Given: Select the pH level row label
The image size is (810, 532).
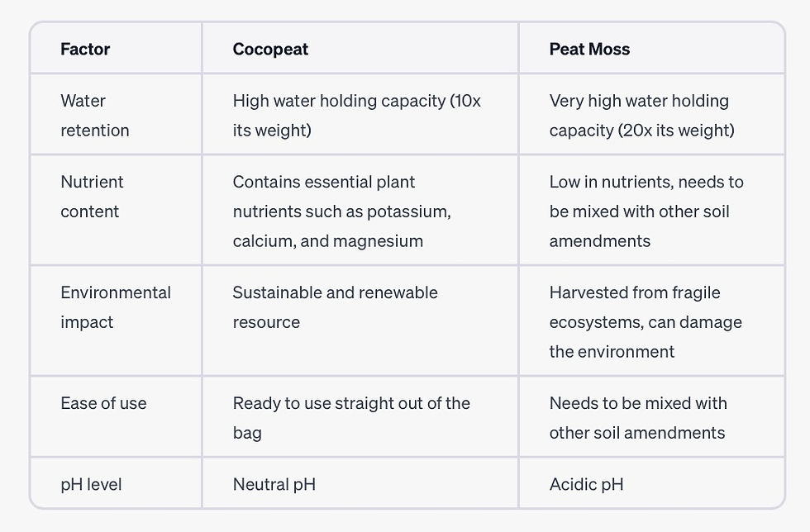Looking at the screenshot, I should pyautogui.click(x=91, y=484).
